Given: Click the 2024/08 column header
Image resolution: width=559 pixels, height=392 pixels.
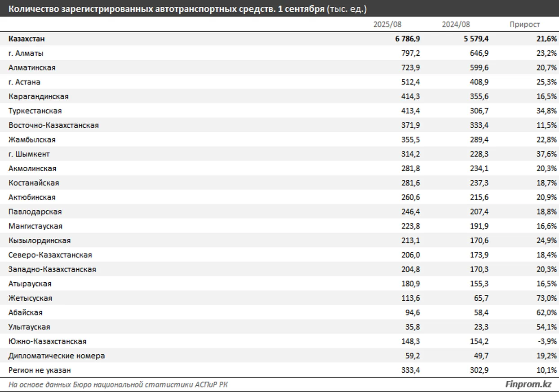Looking at the screenshot, I should tap(456, 25).
